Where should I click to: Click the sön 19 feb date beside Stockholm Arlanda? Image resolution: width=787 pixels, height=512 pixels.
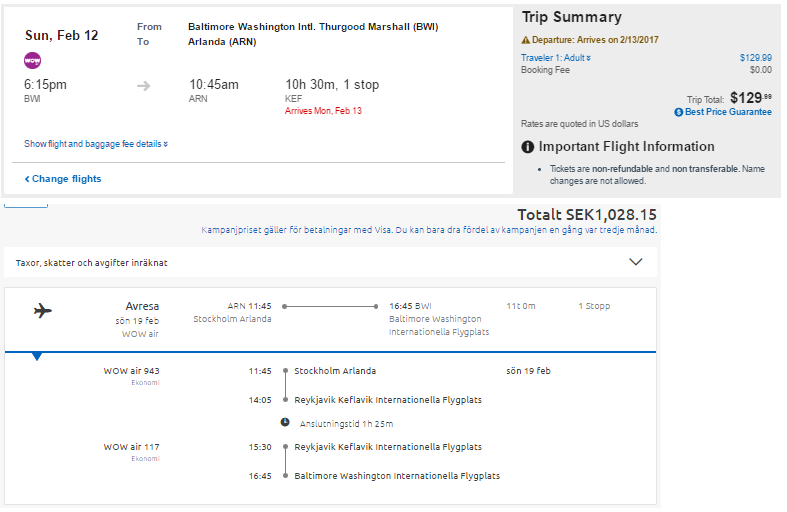(529, 371)
